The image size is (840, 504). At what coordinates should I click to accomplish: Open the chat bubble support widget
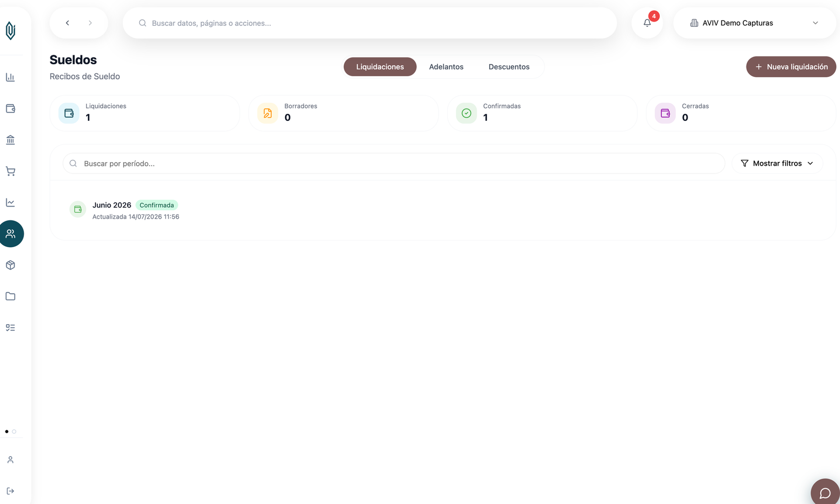(825, 493)
